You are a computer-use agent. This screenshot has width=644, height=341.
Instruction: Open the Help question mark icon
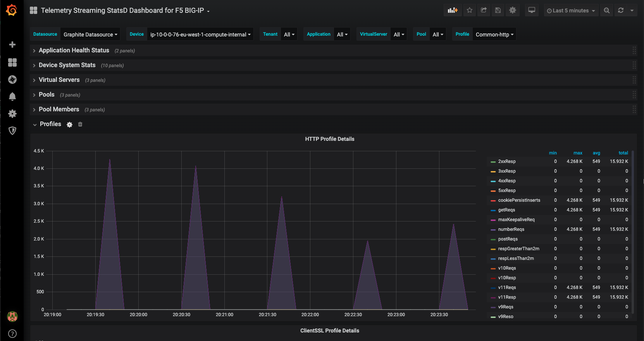[12, 334]
